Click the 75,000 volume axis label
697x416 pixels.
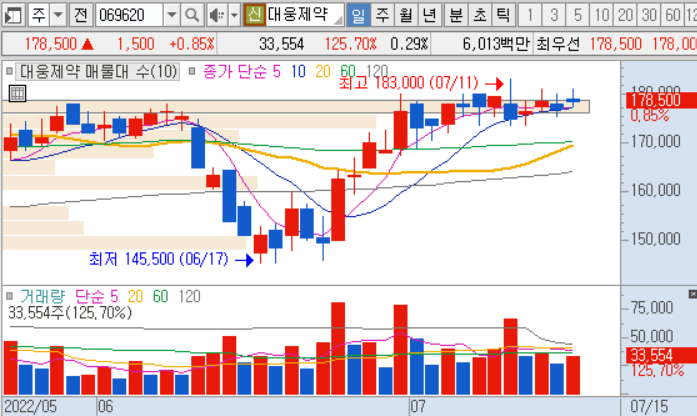click(x=652, y=308)
